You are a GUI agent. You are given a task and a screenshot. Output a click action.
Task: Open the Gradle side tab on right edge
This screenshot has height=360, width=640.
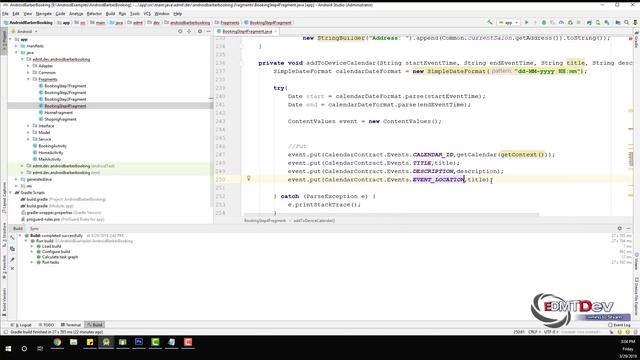pyautogui.click(x=636, y=40)
